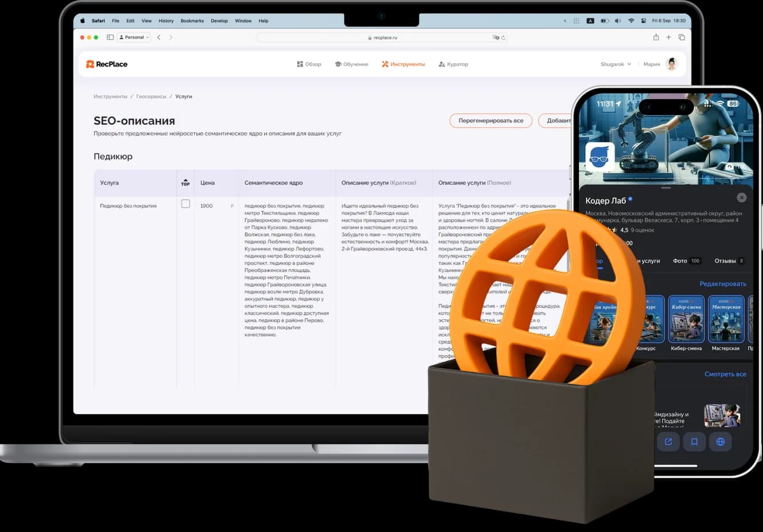This screenshot has height=532, width=763.
Task: Tap Редактировать on the phone
Action: [723, 284]
